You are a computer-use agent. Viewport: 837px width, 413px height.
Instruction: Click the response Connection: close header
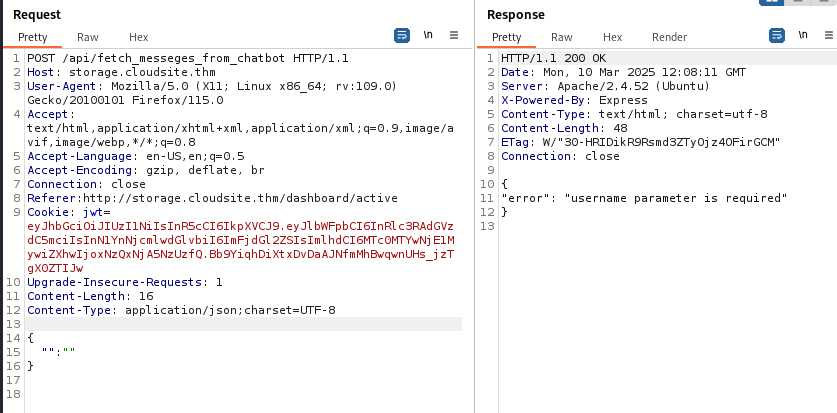(x=560, y=156)
